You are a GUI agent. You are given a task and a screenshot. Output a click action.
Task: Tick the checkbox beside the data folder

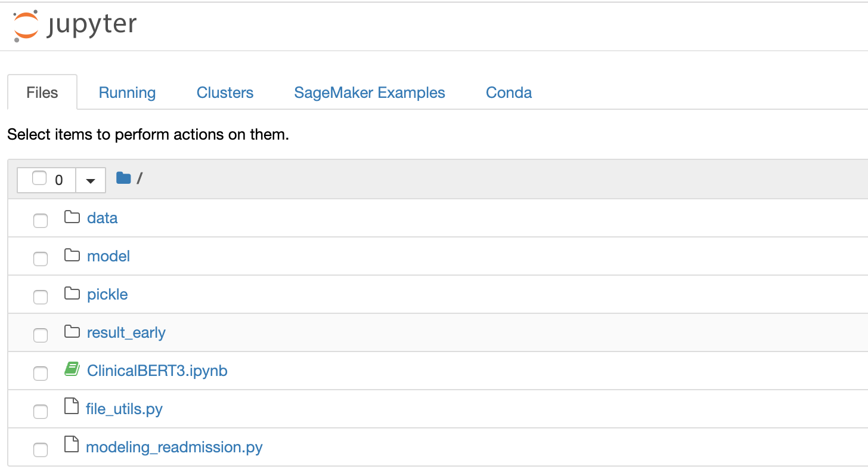(41, 221)
